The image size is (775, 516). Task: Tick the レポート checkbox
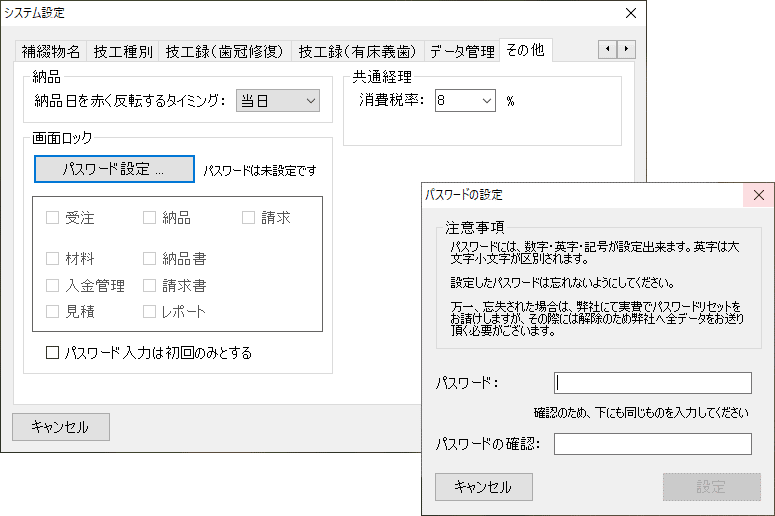[x=150, y=311]
